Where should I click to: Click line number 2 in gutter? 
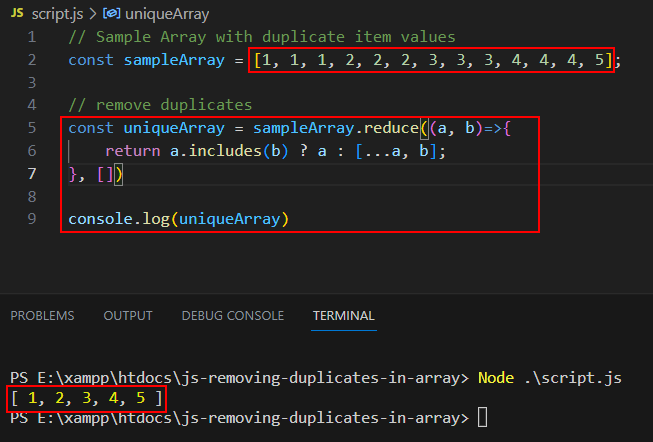pyautogui.click(x=32, y=60)
